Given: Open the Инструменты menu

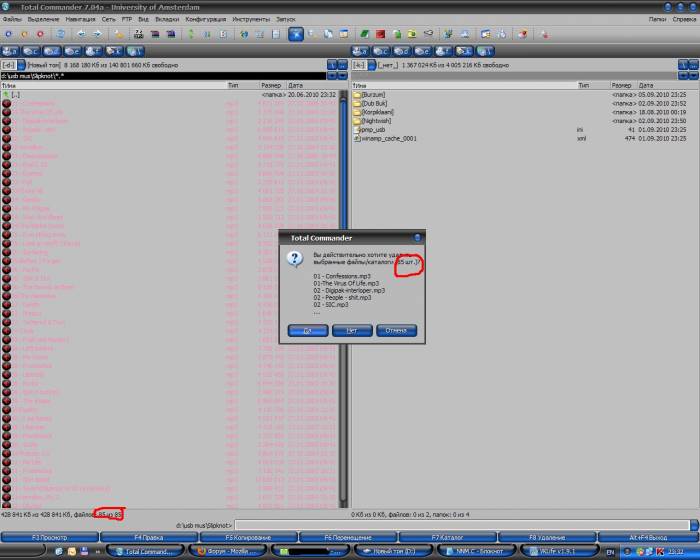Looking at the screenshot, I should tap(252, 18).
